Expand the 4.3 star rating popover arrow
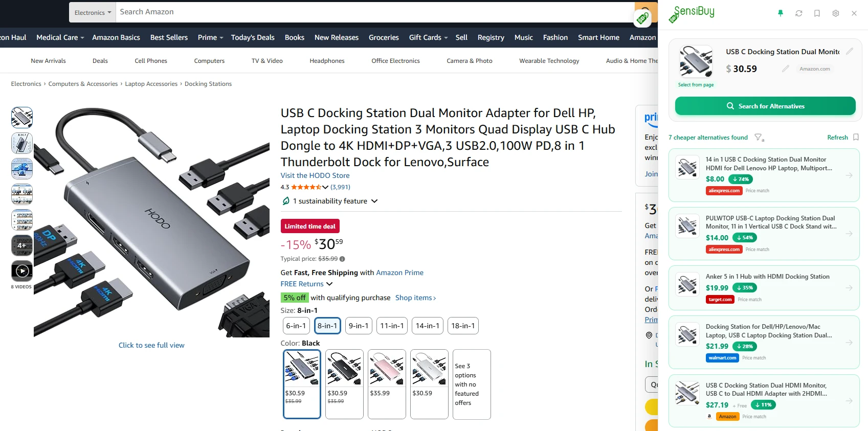The width and height of the screenshot is (868, 431). (x=325, y=187)
